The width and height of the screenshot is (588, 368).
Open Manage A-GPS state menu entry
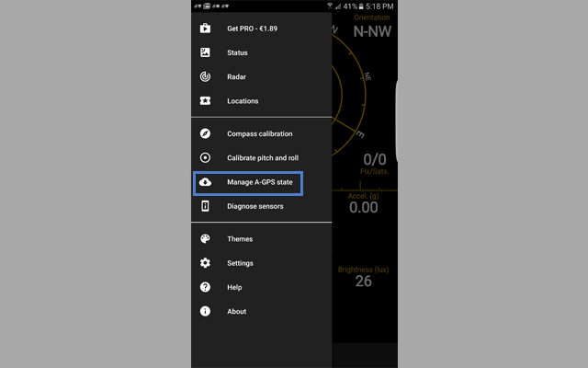[x=260, y=182]
